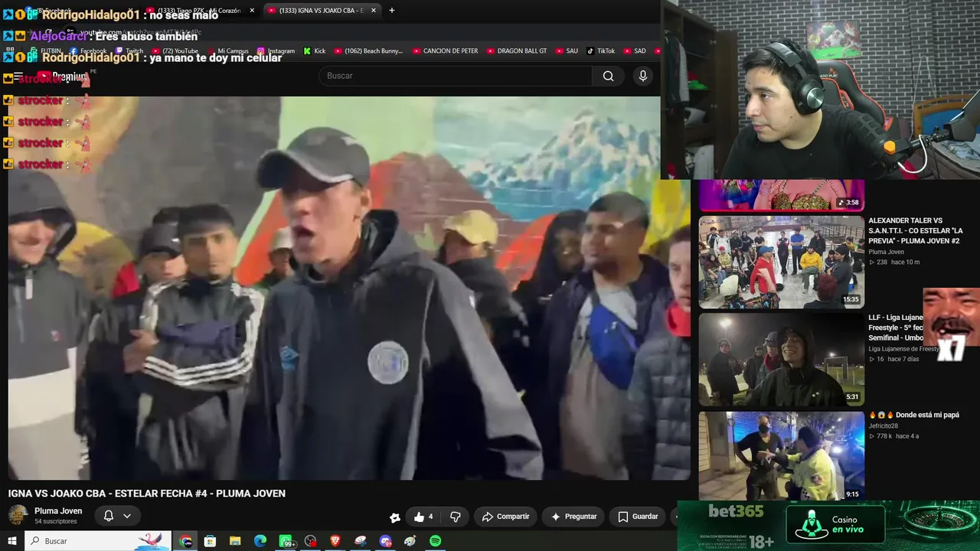The height and width of the screenshot is (551, 980).
Task: Close the IGNA VS JOAKO CBA tab
Action: pos(372,11)
